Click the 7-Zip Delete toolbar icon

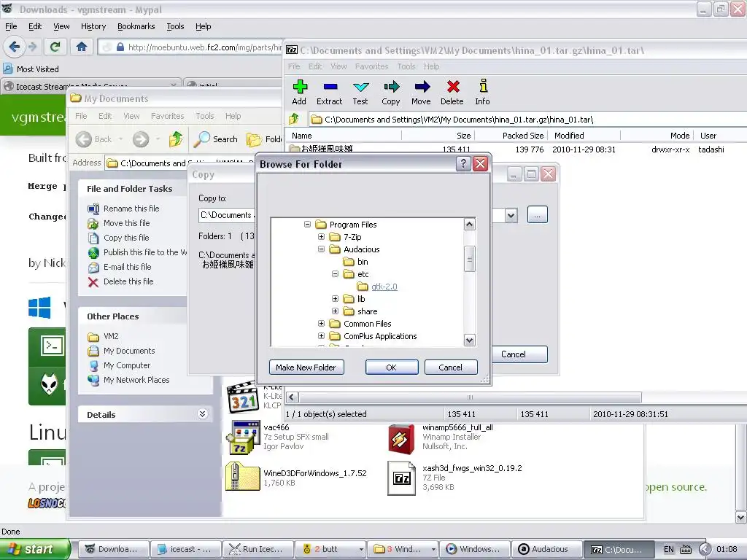click(452, 87)
